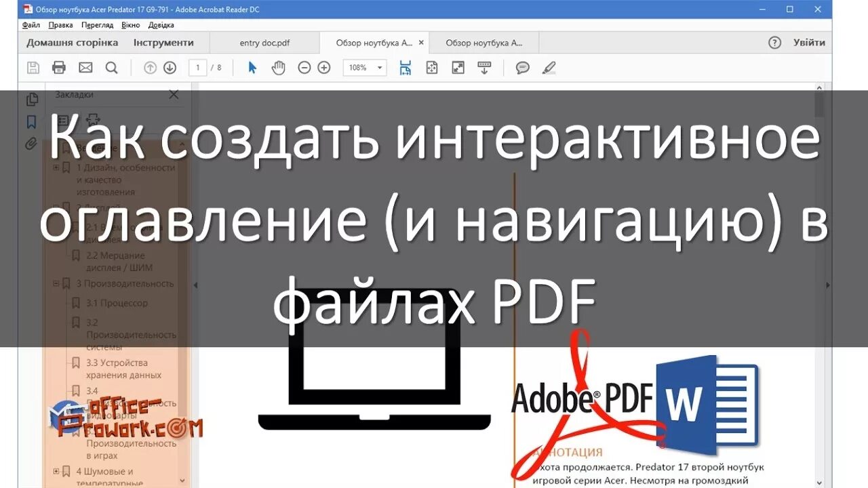The width and height of the screenshot is (868, 488).
Task: Select the Hand tool in the toolbar
Action: tap(278, 67)
